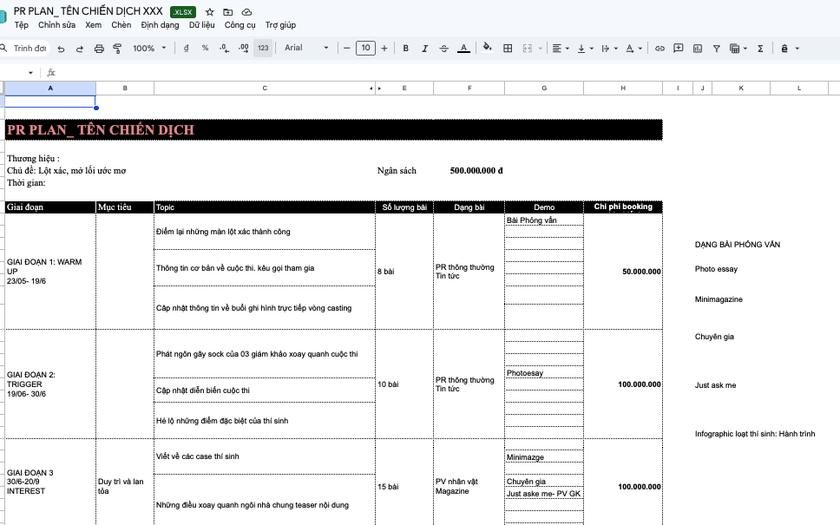
Task: Open the borders menu
Action: coord(507,48)
